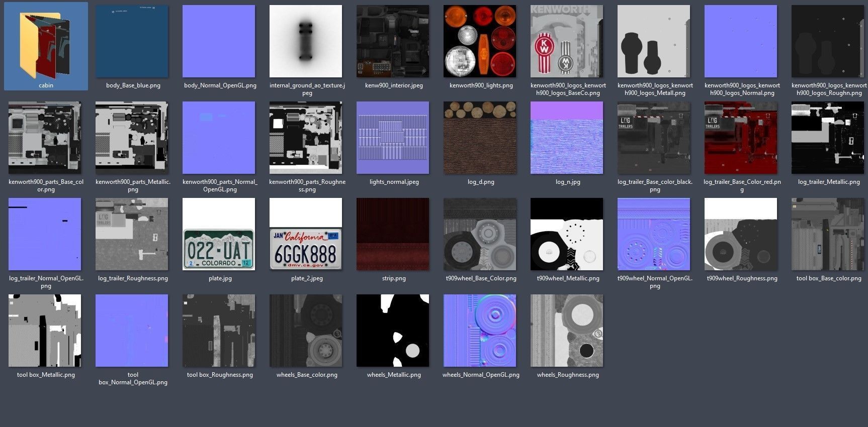Select the wheels_Metallic.png thumbnail
The height and width of the screenshot is (427, 868).
pos(393,331)
